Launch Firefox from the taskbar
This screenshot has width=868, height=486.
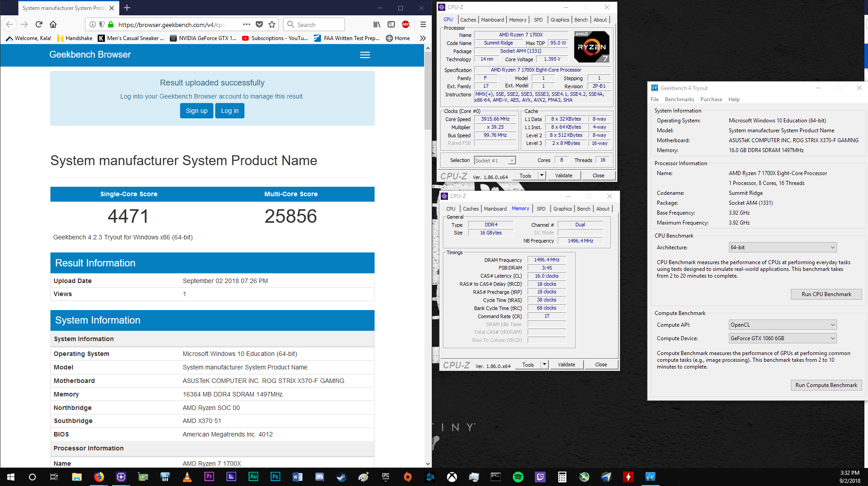tap(99, 477)
